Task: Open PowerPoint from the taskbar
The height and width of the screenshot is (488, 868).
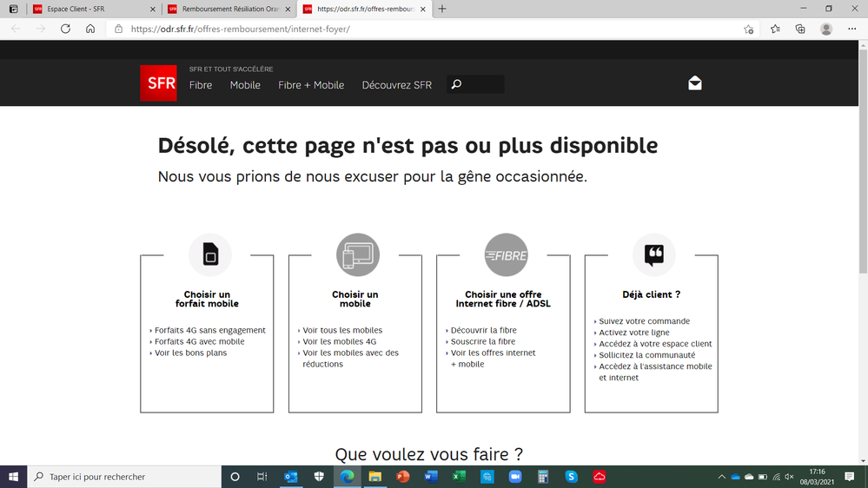Action: click(x=402, y=477)
